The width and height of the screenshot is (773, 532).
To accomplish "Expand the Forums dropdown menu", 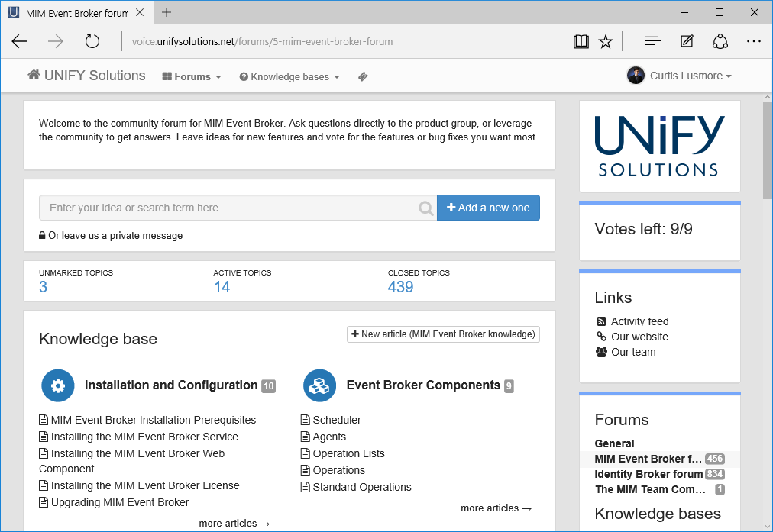I will [192, 76].
